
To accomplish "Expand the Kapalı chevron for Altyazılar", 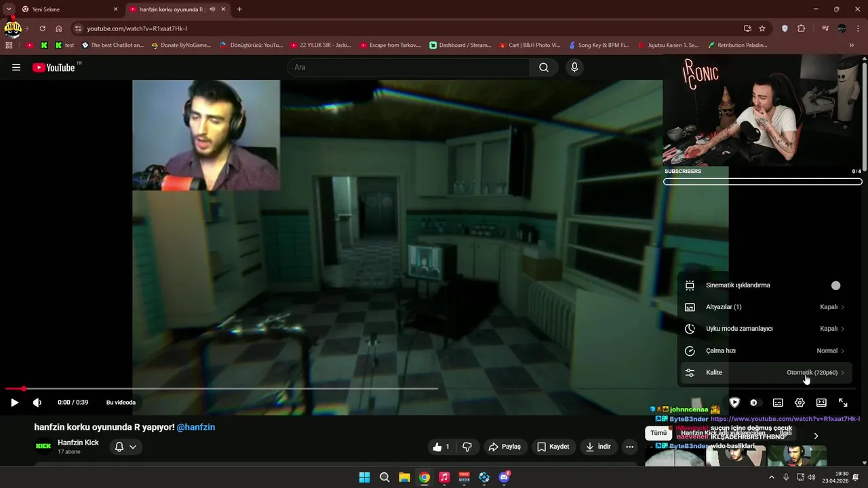I will click(x=842, y=307).
